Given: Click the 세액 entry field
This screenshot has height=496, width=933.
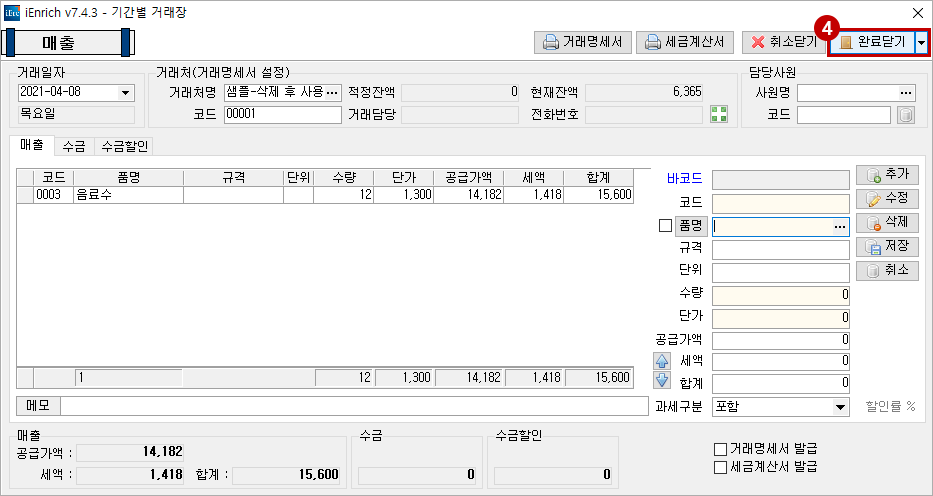Looking at the screenshot, I should pyautogui.click(x=781, y=362).
